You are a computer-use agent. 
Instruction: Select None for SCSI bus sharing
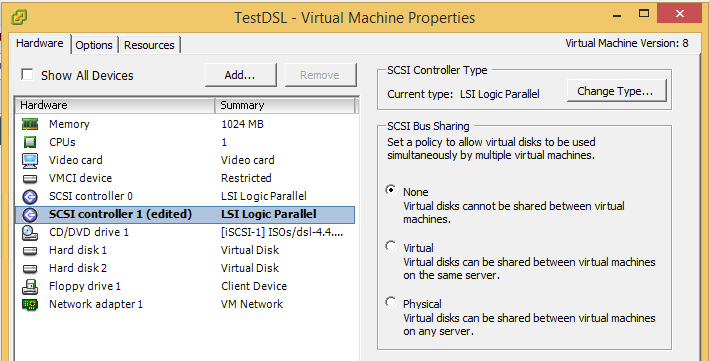point(391,190)
